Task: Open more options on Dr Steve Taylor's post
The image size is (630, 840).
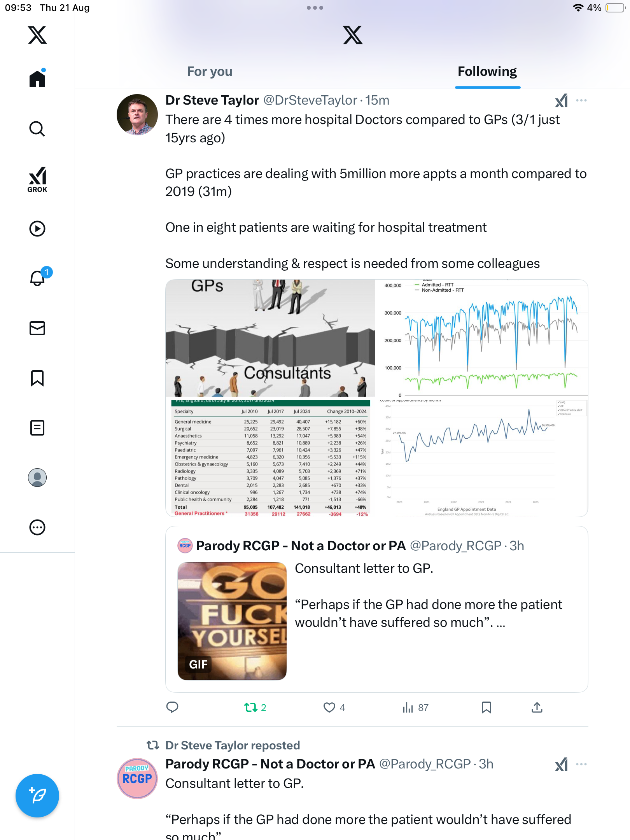Action: (x=581, y=101)
